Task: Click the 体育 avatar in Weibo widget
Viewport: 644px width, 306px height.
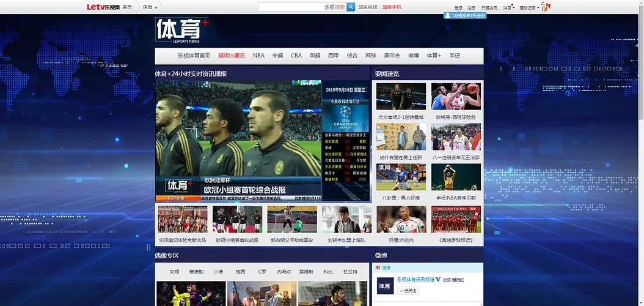Action: point(385,285)
